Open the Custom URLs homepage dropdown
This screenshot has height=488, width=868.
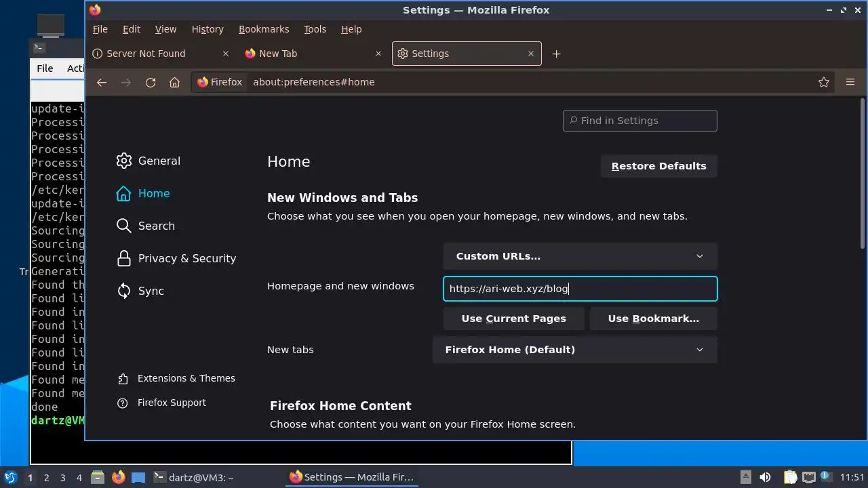[580, 256]
